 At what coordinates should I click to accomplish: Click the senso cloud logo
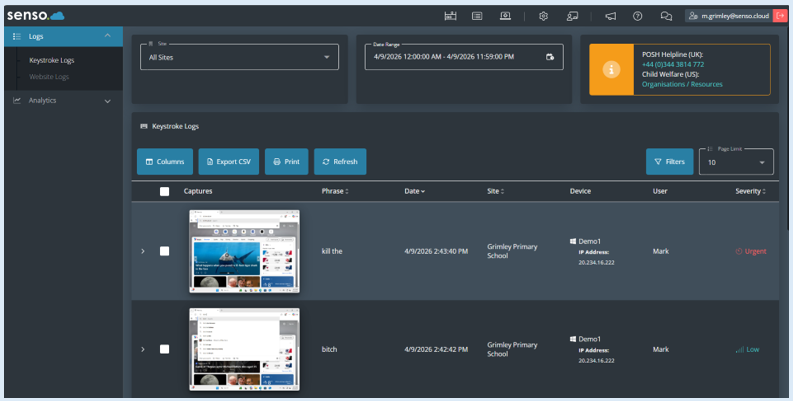click(35, 15)
